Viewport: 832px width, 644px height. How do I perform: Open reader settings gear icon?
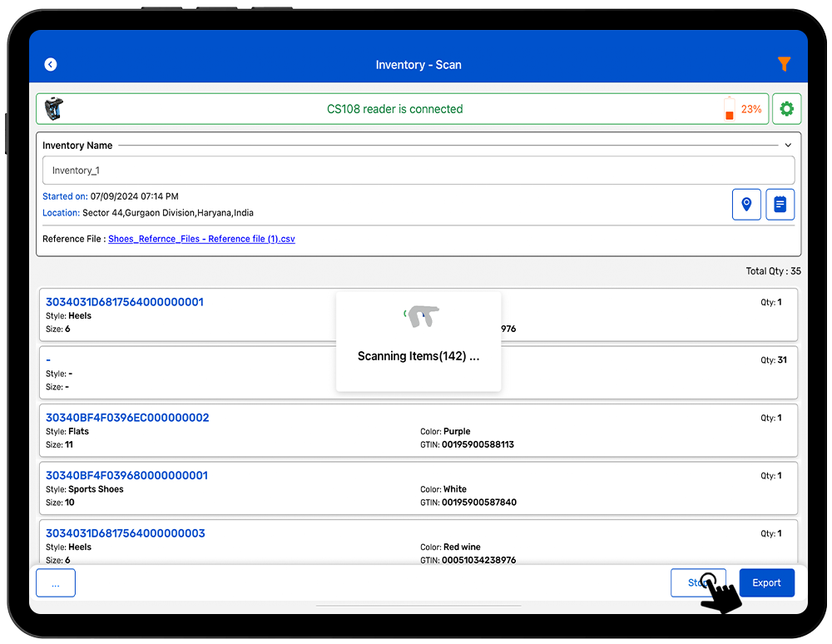point(786,109)
